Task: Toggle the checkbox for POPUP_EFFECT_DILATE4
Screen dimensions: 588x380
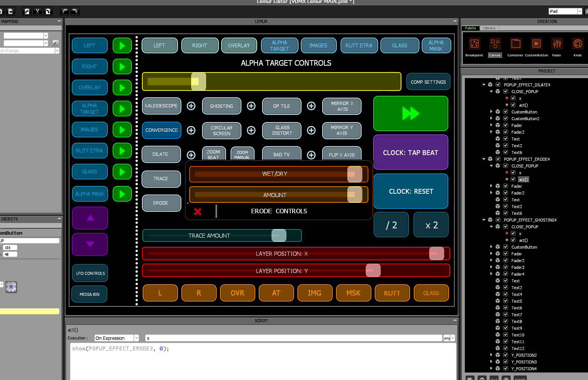Action: click(x=498, y=85)
